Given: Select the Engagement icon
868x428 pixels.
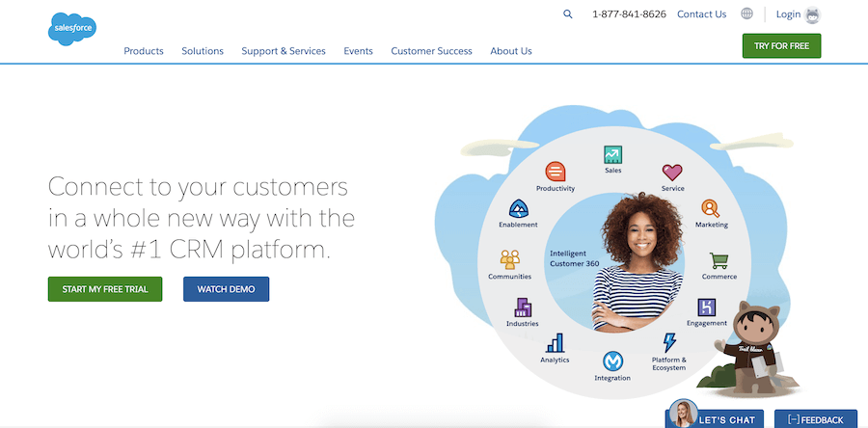Looking at the screenshot, I should point(706,308).
